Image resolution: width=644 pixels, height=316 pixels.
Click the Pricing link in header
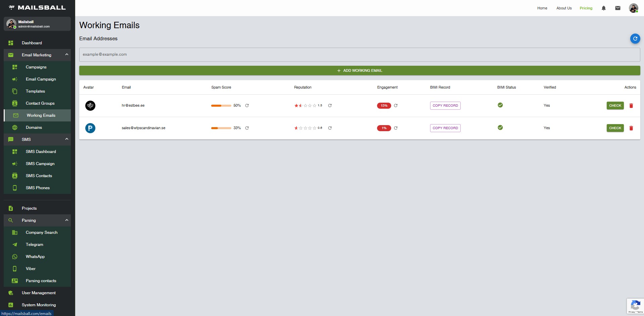click(x=586, y=8)
